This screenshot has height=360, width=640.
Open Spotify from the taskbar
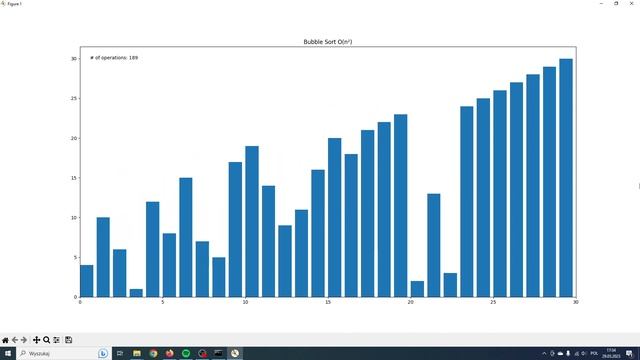tap(186, 353)
